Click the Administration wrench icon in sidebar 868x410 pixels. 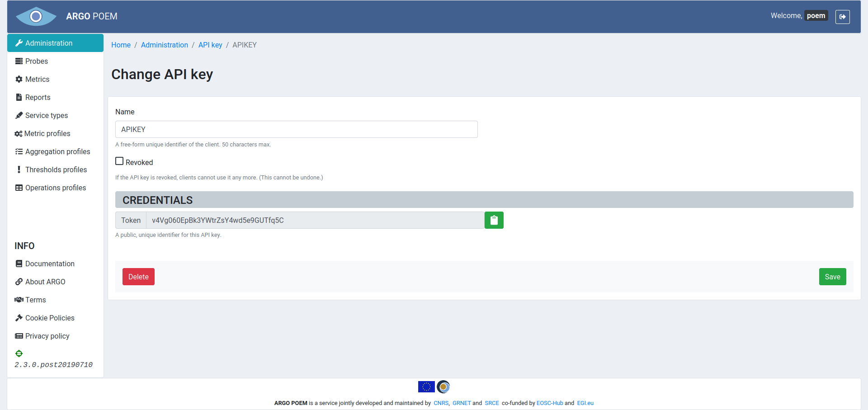point(19,42)
